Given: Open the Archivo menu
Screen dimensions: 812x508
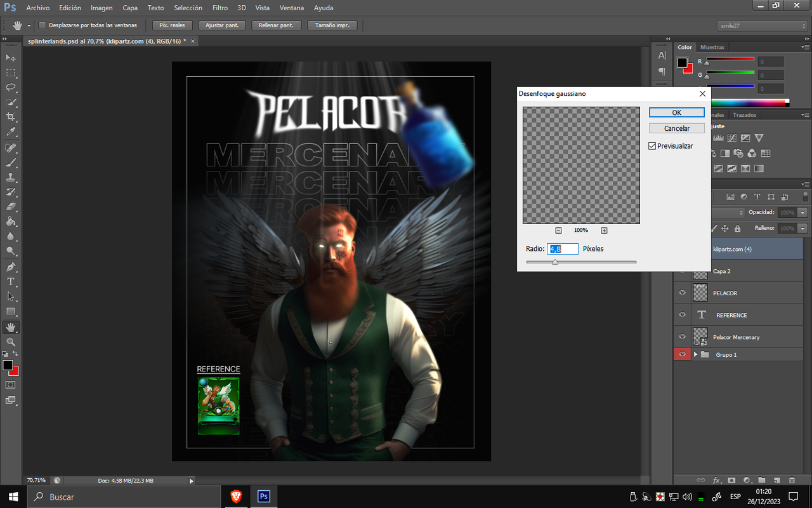Looking at the screenshot, I should tap(38, 8).
